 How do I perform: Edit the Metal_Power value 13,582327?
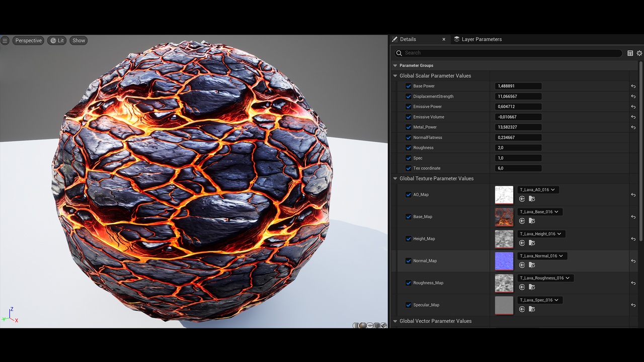tap(518, 127)
